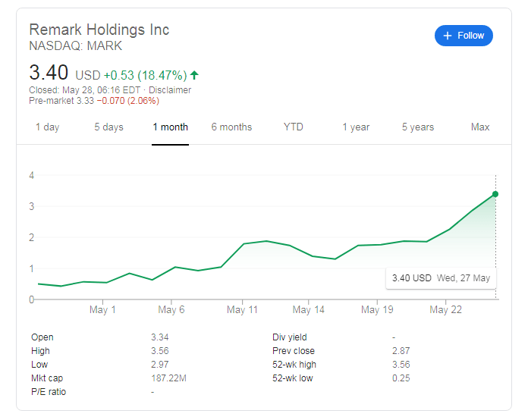
Task: Click the 3.40 USD price tooltip
Action: pos(441,278)
